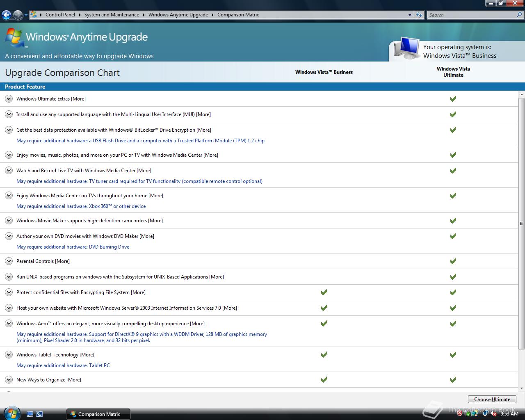Click Windows Tablet Technology [More] link

(87, 355)
